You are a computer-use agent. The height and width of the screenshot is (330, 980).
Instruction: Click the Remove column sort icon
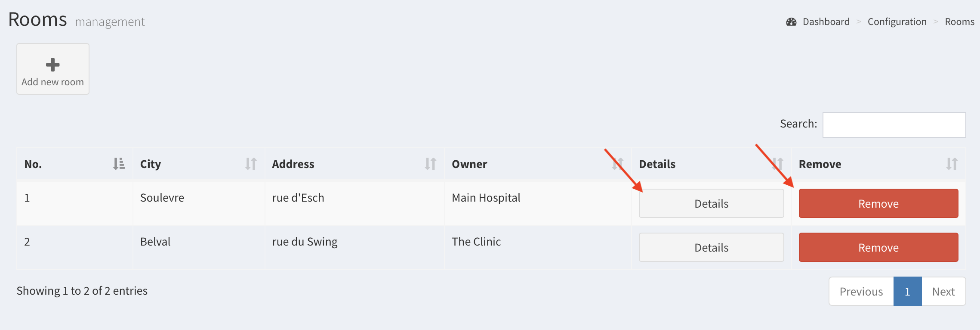click(952, 164)
